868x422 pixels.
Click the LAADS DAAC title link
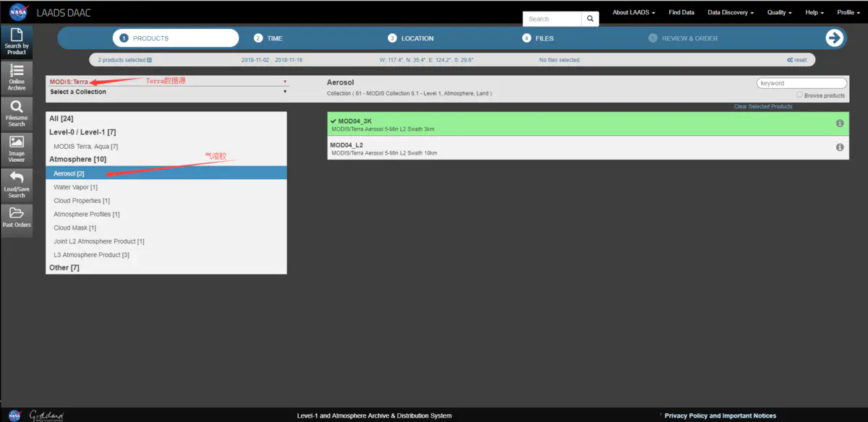coord(64,13)
